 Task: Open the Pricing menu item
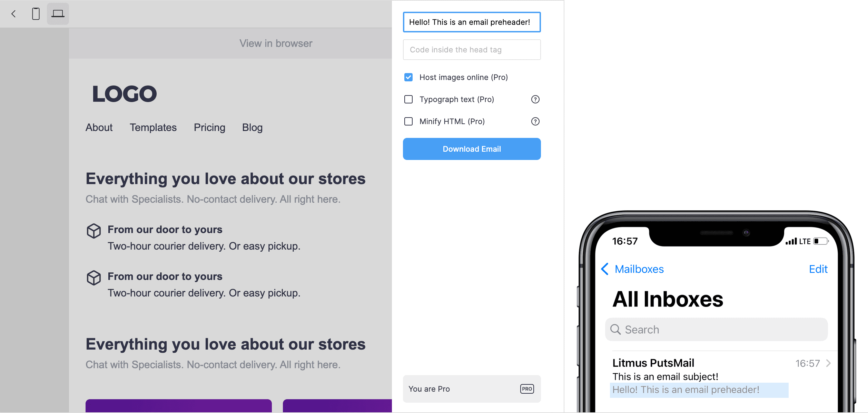209,128
